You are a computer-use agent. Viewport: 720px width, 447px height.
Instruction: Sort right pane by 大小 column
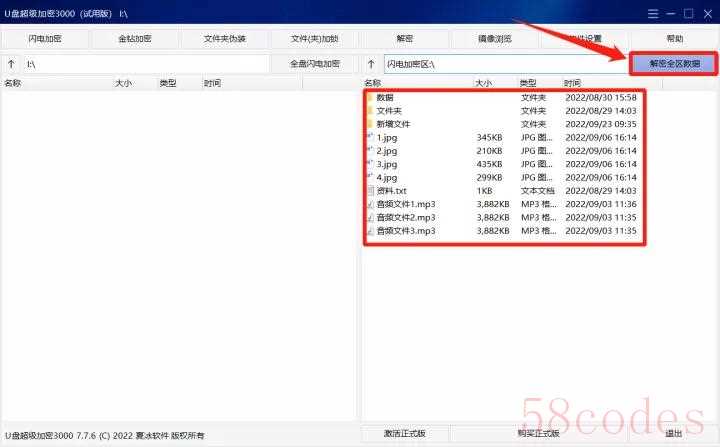[484, 83]
